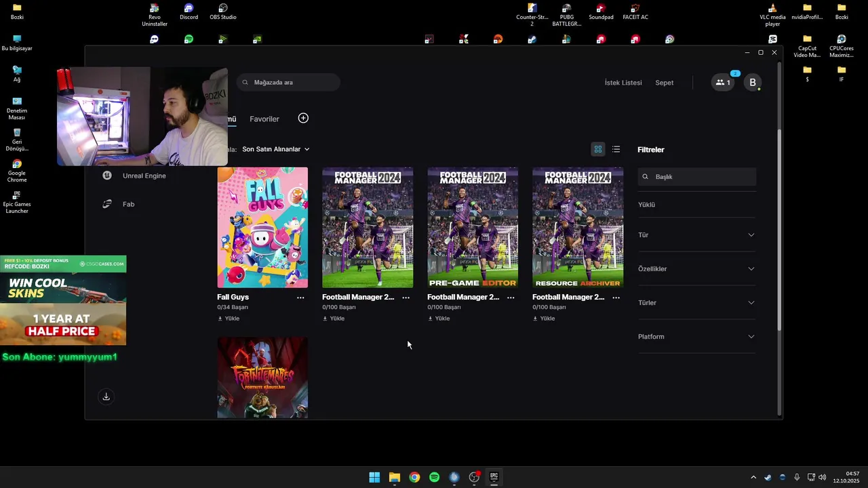The width and height of the screenshot is (868, 488).
Task: Install Pre-Game Editor via Yükle
Action: (439, 319)
